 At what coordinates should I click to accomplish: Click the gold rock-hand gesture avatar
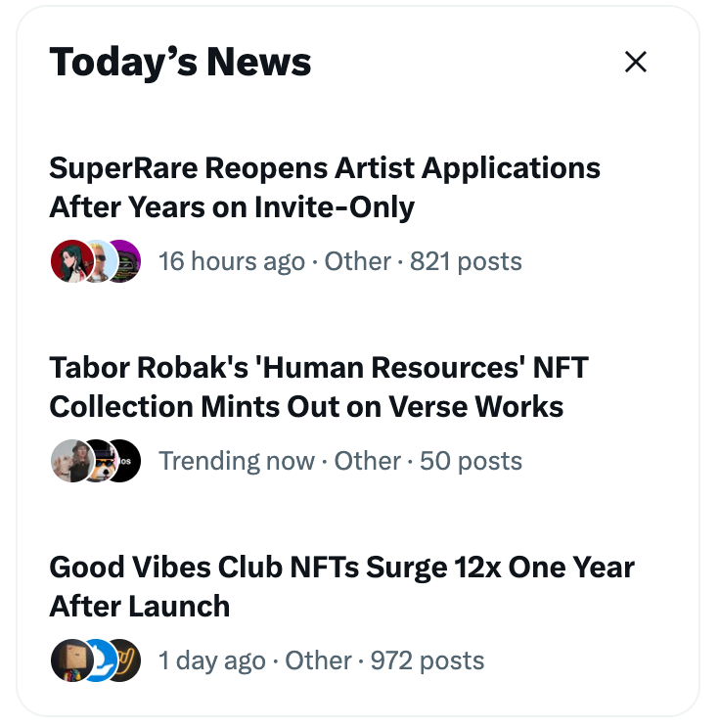coord(127,660)
